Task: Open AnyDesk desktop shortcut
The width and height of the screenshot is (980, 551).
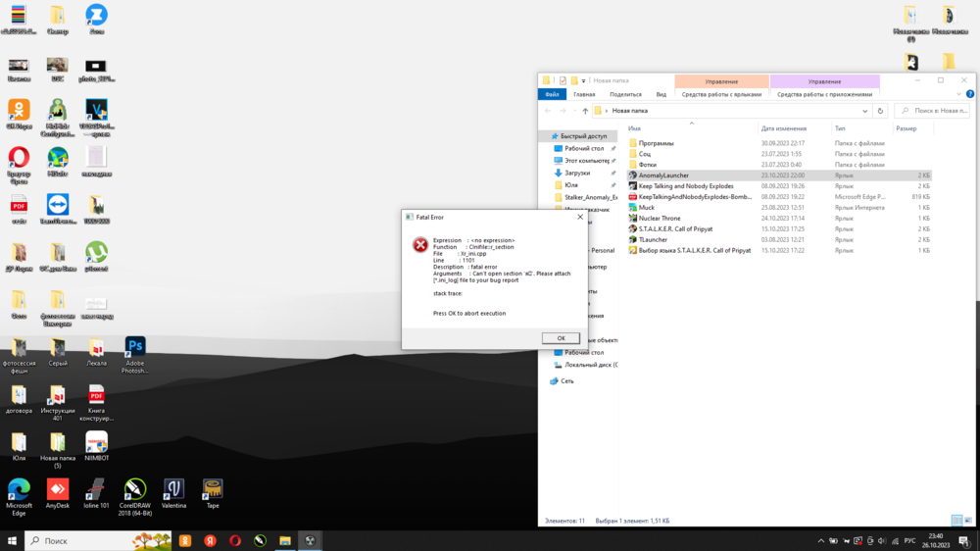Action: pos(58,489)
